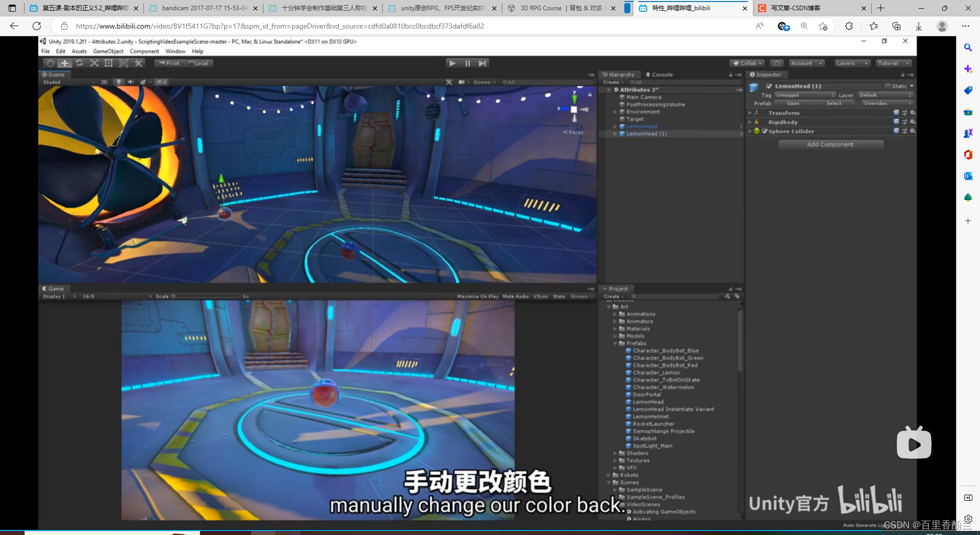Image resolution: width=980 pixels, height=535 pixels.
Task: Select the Unity Rect tool
Action: click(x=109, y=63)
